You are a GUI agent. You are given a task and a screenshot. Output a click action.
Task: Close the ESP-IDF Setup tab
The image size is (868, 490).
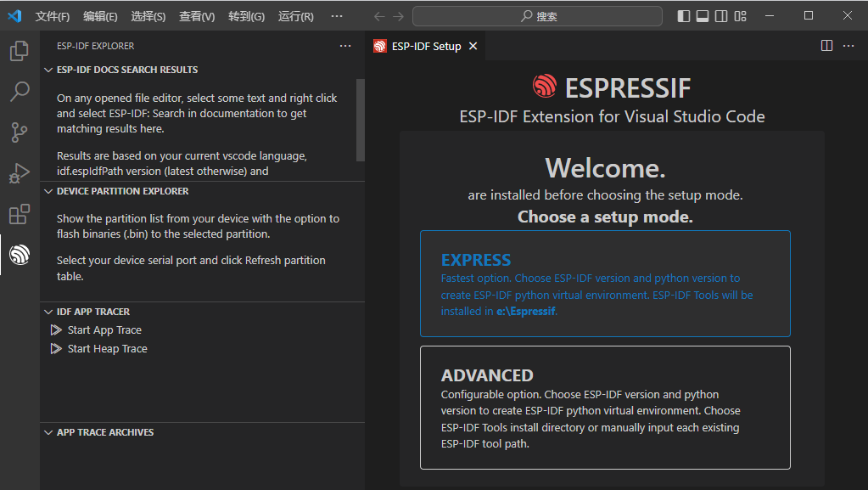473,46
